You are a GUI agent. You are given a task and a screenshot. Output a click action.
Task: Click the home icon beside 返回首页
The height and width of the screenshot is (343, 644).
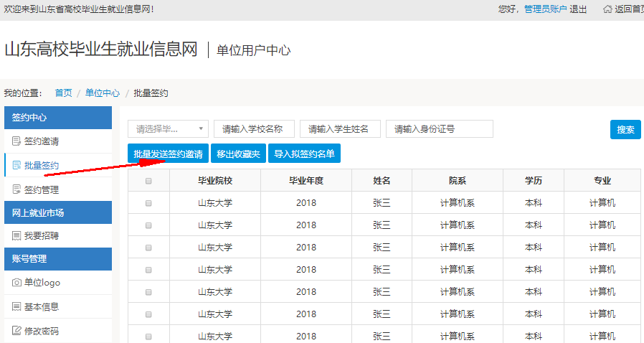(608, 9)
